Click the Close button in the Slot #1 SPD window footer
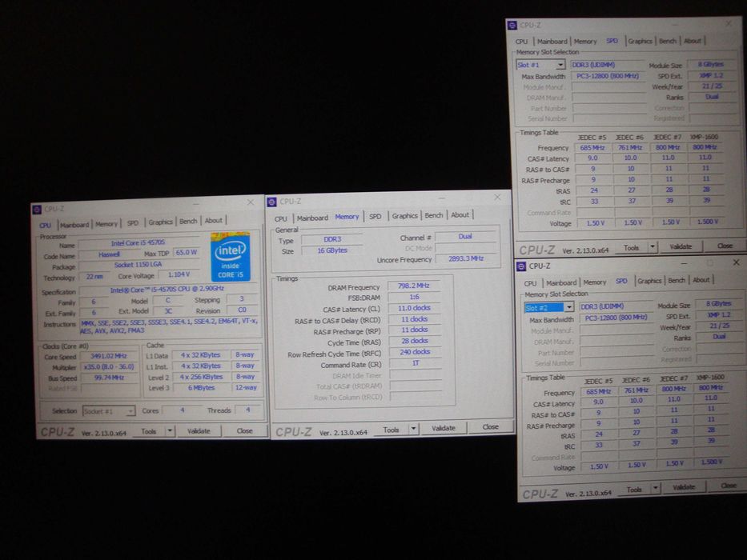747x560 pixels. pos(725,246)
